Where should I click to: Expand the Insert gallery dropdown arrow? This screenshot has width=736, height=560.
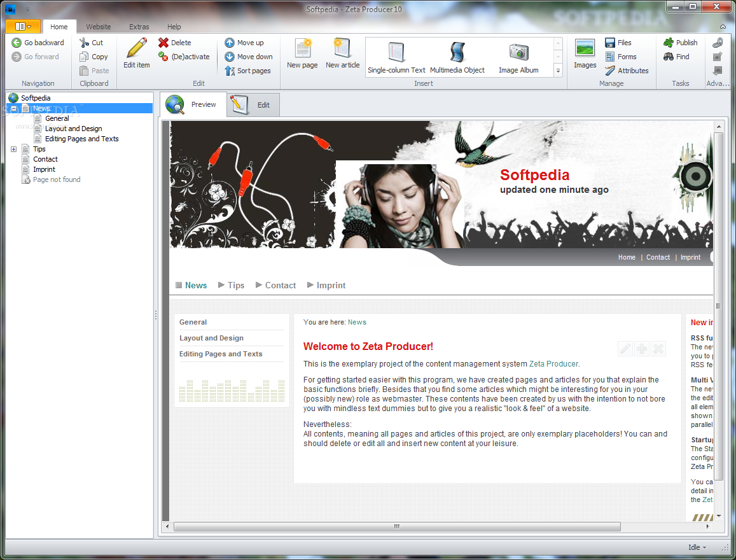pyautogui.click(x=558, y=71)
